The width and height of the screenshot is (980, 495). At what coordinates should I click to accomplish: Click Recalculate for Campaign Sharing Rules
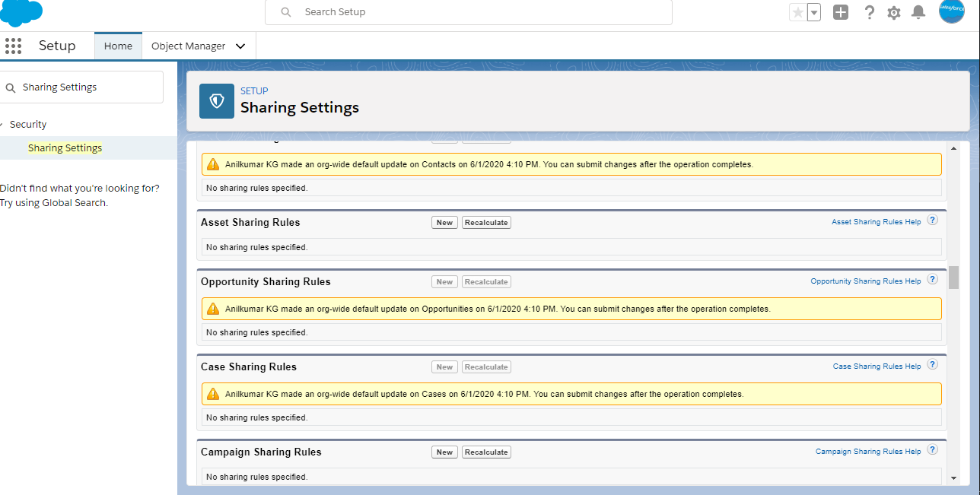point(485,452)
